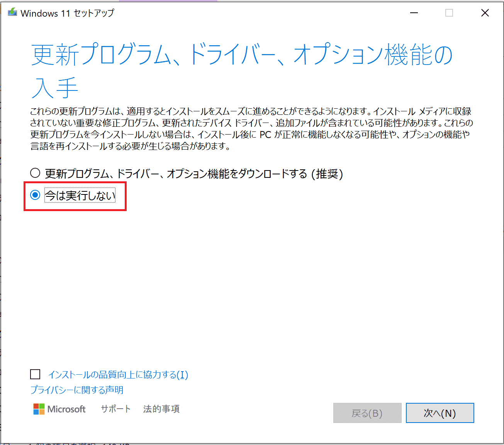The width and height of the screenshot is (504, 445).
Task: Select the 今は実行しない radio option
Action: point(35,195)
